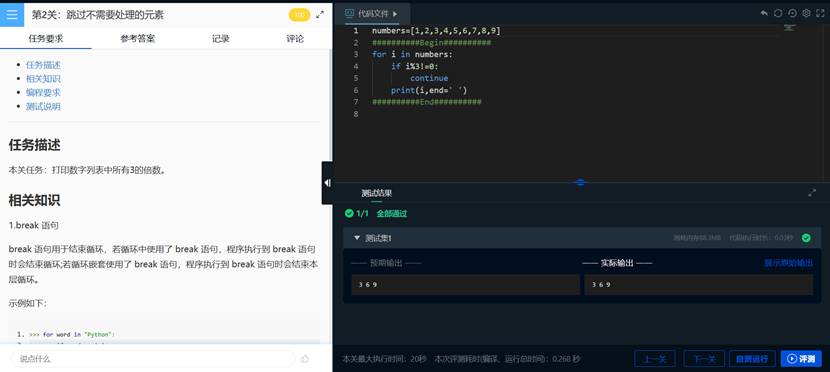Collapse the 测试集1 test set row
Viewport: 830px width, 372px height.
pos(357,238)
